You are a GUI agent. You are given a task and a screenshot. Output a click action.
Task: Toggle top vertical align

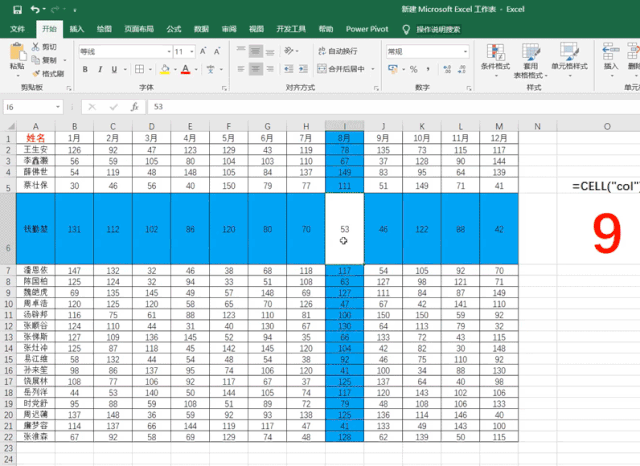point(241,51)
